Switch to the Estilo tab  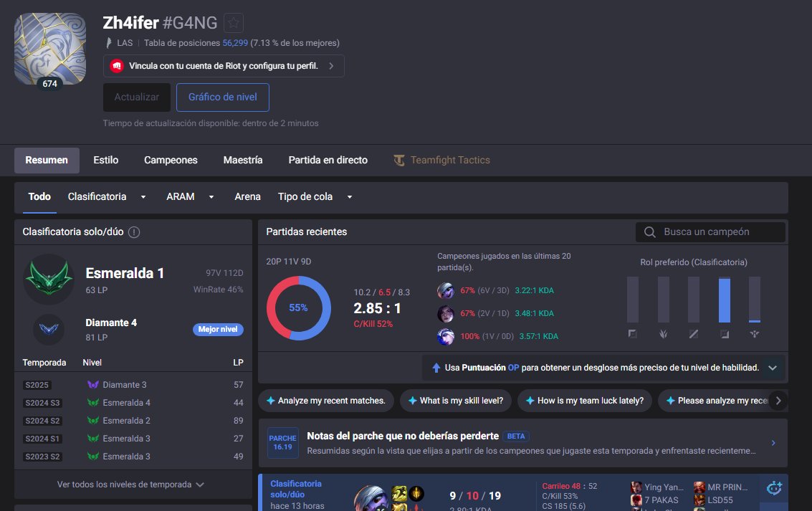click(105, 160)
